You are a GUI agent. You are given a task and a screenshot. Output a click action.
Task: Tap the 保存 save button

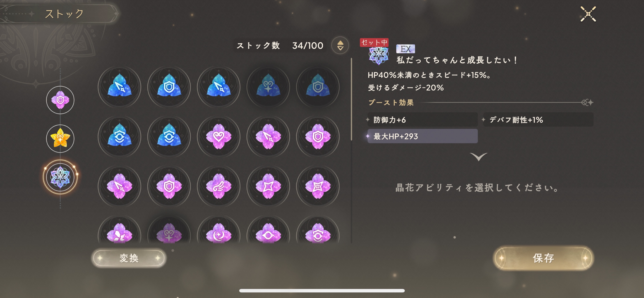coord(543,258)
